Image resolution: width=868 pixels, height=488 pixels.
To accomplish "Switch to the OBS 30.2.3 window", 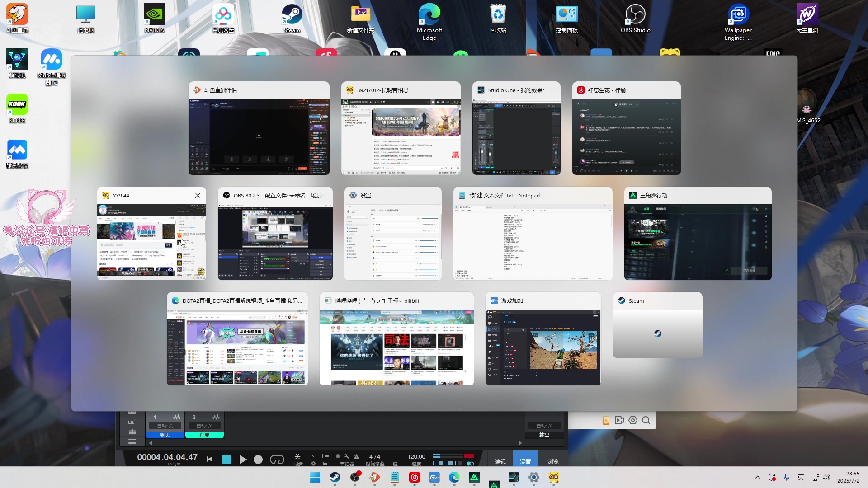I will click(275, 234).
